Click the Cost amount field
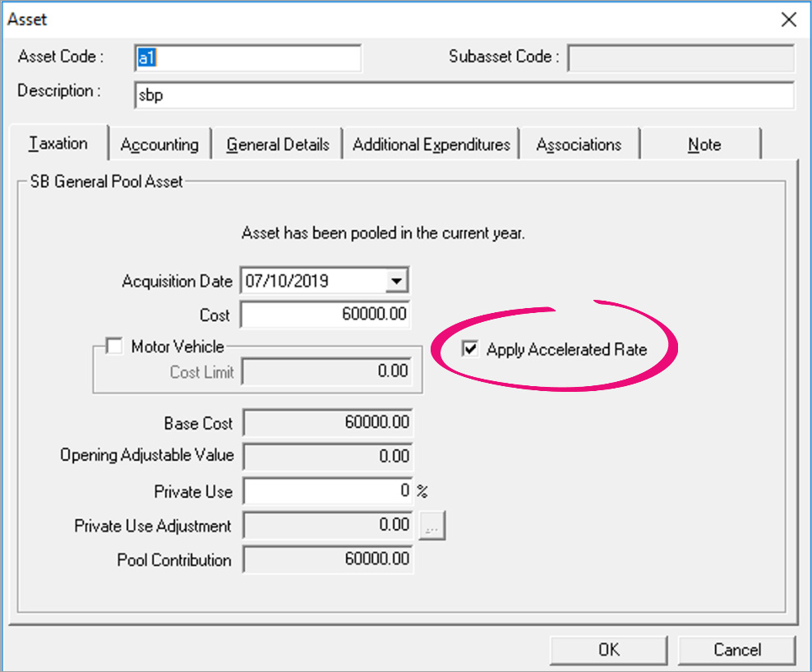This screenshot has width=812, height=672. pyautogui.click(x=325, y=315)
